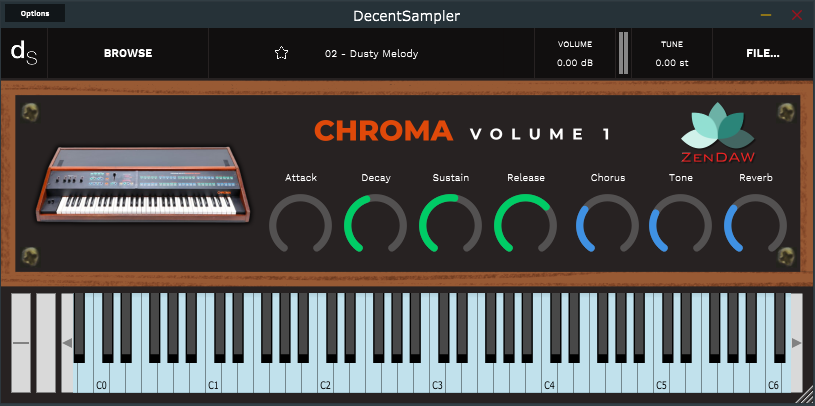Click the Sustain knob

pos(451,225)
